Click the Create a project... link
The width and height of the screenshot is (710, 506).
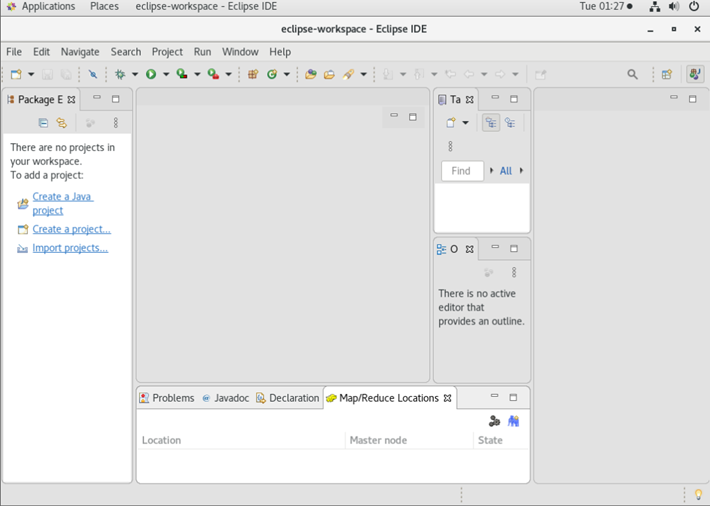coord(72,229)
